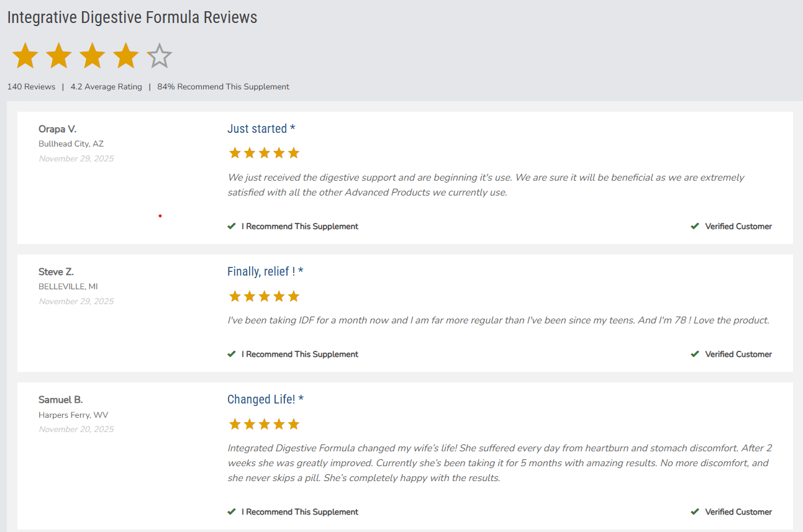Click the '4.2 Average Rating' text
The height and width of the screenshot is (532, 803).
pos(106,87)
